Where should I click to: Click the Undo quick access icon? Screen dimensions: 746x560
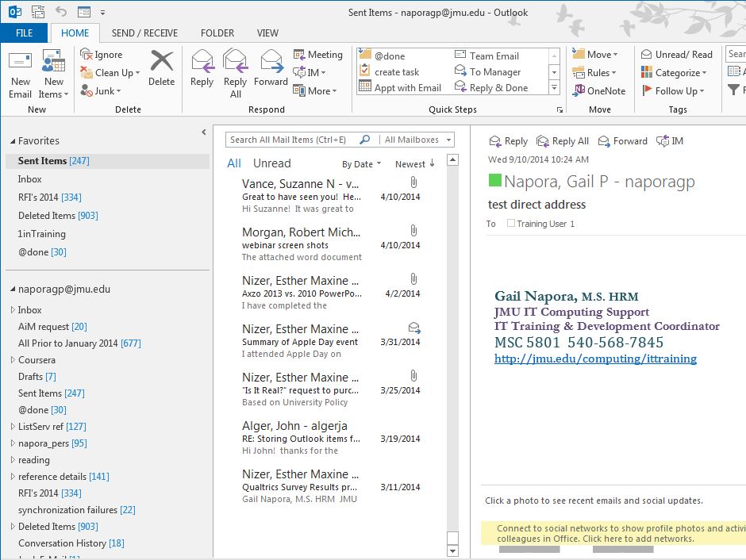pos(61,12)
